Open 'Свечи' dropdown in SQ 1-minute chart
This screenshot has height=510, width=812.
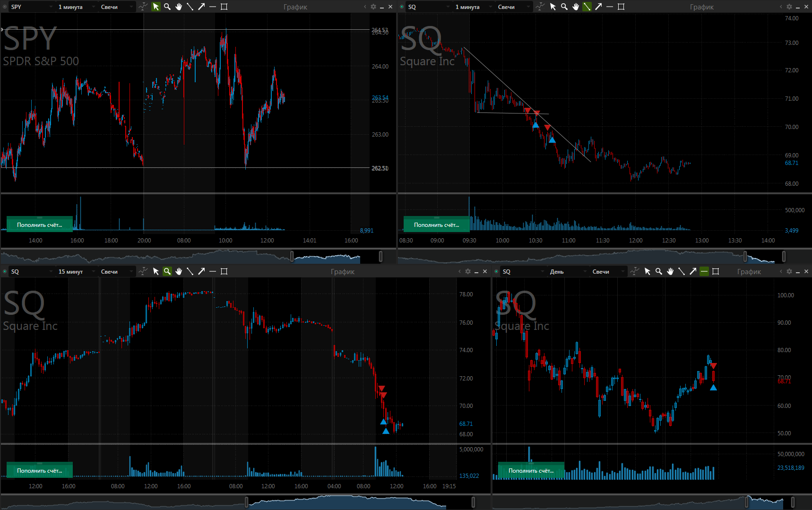514,7
